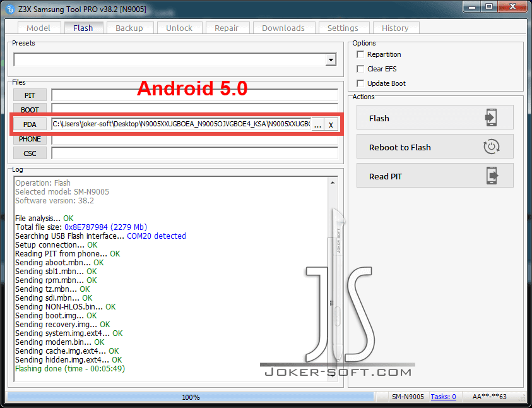Click the 'COM20 detected' log text
The height and width of the screenshot is (408, 532).
tap(157, 236)
